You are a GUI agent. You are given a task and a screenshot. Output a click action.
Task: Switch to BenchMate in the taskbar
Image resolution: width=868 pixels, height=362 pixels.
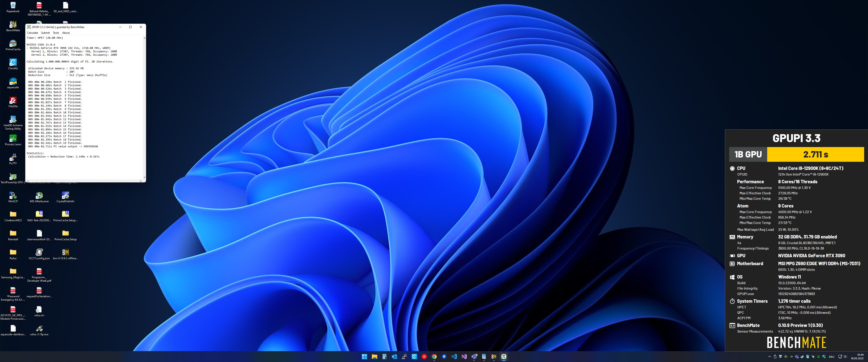pyautogui.click(x=494, y=357)
